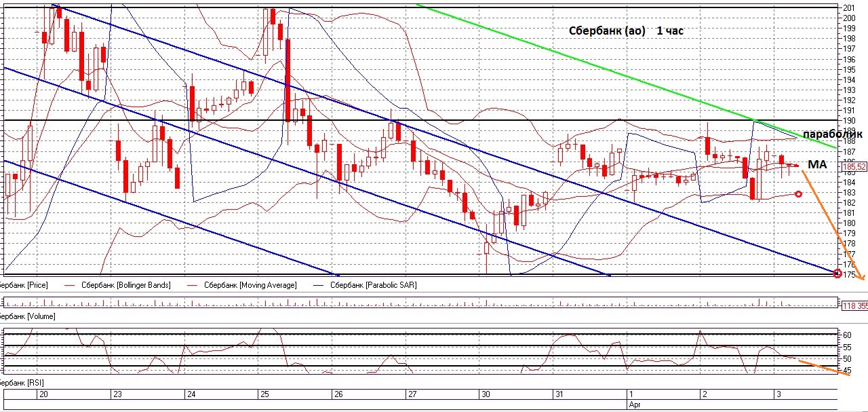Click price axis label 187

click(x=849, y=151)
